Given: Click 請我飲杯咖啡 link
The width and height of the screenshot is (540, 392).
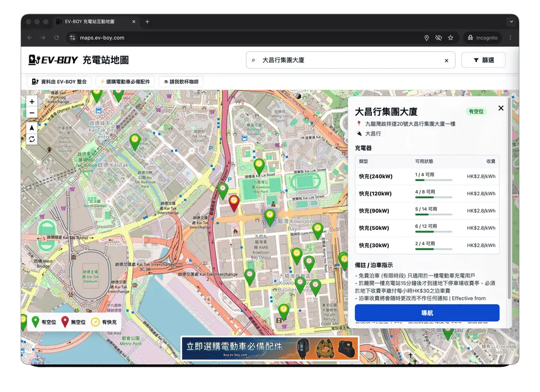Looking at the screenshot, I should coord(181,82).
